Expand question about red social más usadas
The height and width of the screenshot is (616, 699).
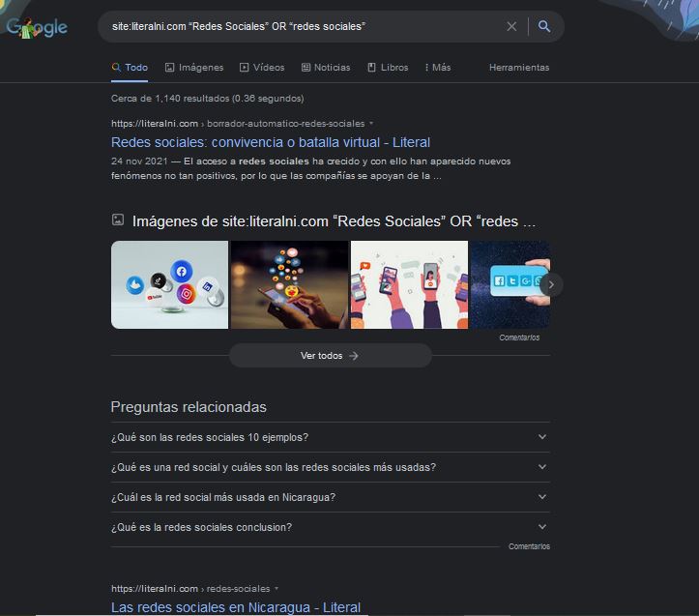point(330,467)
